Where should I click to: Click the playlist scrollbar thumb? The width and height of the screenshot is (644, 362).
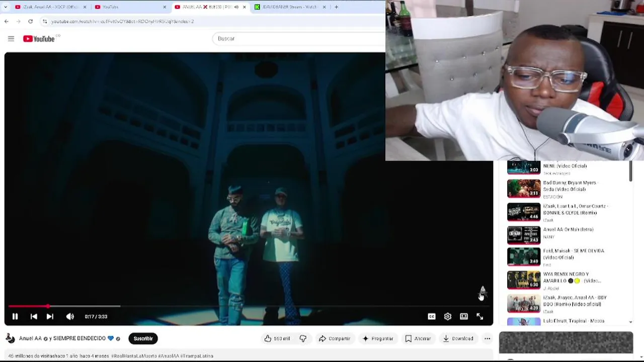[630, 171]
